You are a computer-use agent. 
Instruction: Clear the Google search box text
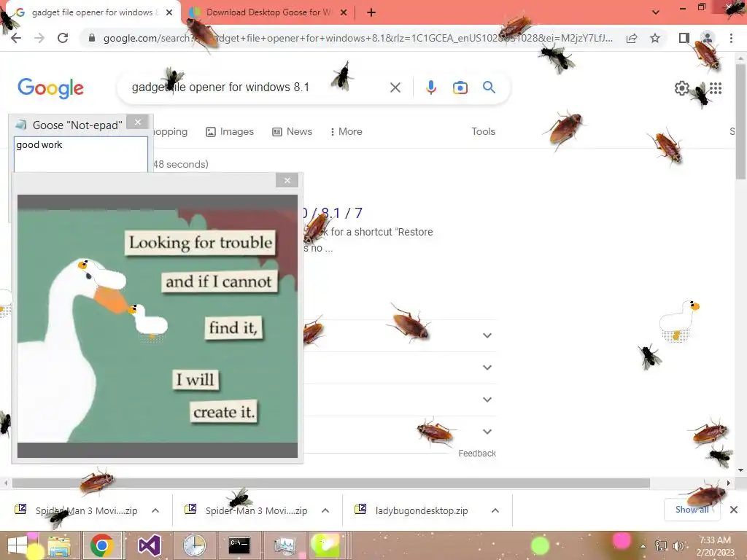click(395, 87)
